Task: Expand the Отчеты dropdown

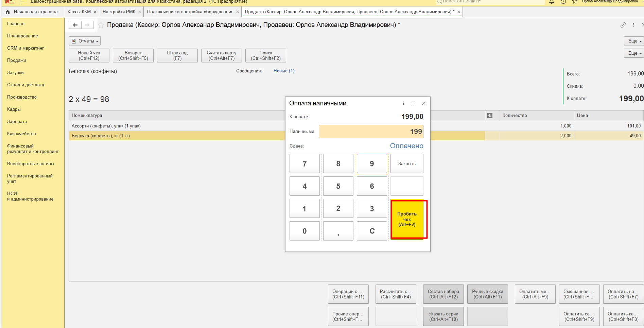Action: [85, 41]
